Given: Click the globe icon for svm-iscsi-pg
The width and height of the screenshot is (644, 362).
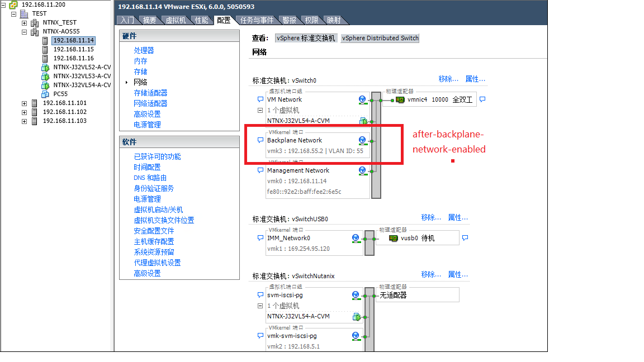Looking at the screenshot, I should [x=356, y=295].
